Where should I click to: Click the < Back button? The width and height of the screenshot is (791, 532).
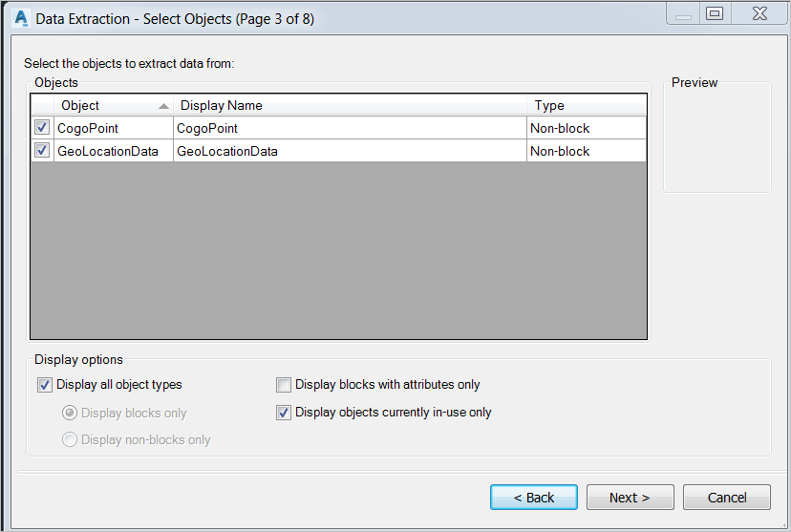(534, 498)
